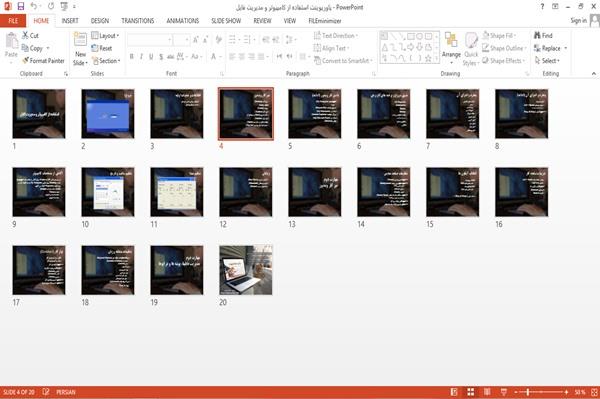Switch to Normal view in the status bar
This screenshot has width=600, height=399.
454,392
